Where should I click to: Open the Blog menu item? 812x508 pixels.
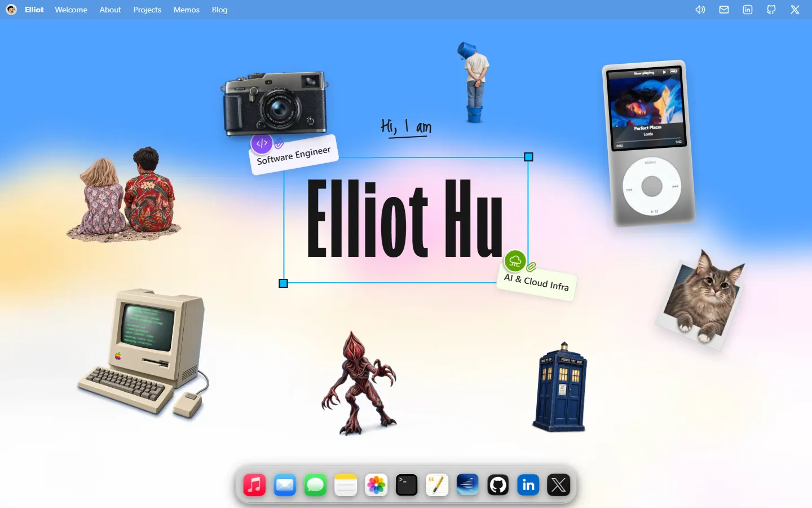pos(219,10)
